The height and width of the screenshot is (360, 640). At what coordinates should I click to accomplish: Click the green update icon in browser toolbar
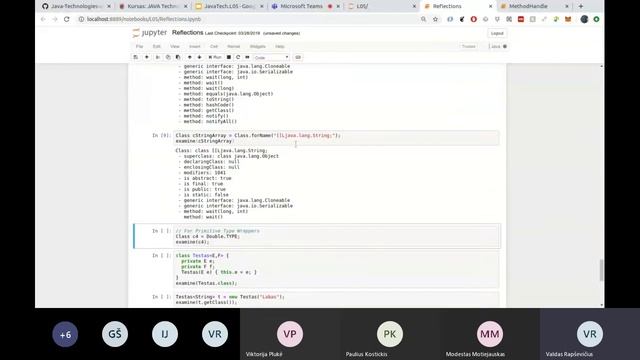(596, 19)
